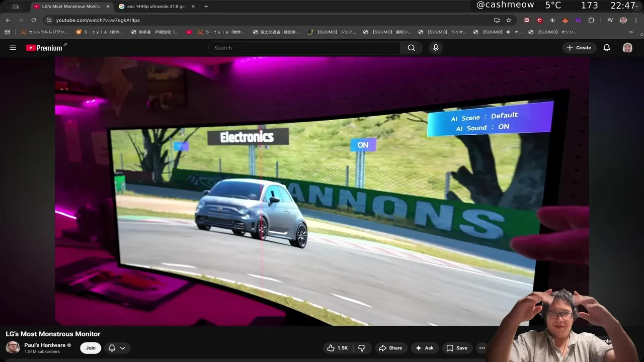Close aoc 1440p ultrawide tab

(193, 7)
